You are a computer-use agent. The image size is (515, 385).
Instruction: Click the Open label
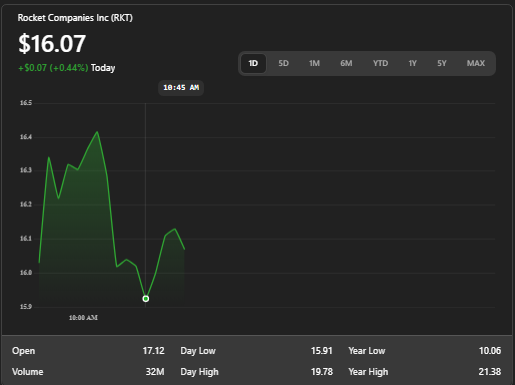click(23, 351)
